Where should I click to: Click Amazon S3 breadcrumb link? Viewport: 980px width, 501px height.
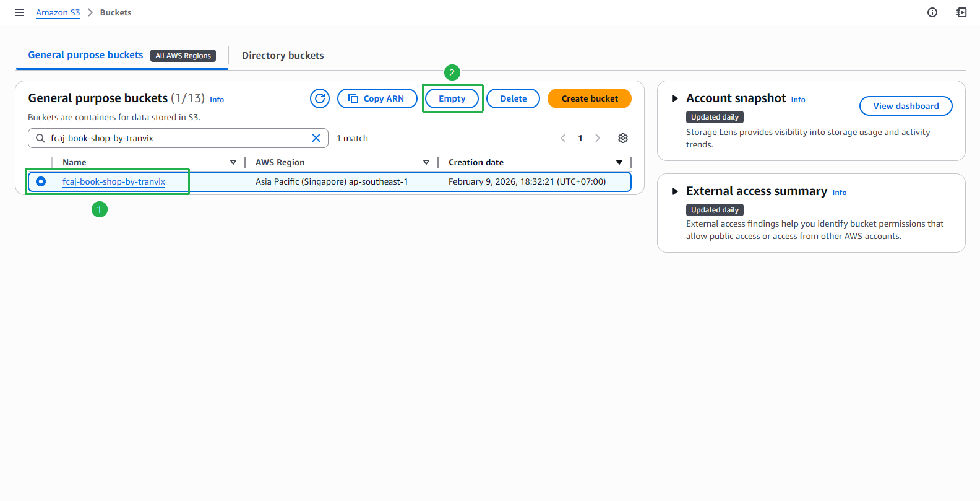[58, 12]
